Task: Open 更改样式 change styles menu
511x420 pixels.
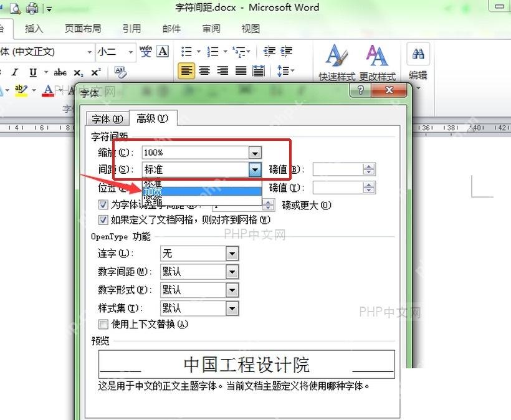Action: [378, 62]
